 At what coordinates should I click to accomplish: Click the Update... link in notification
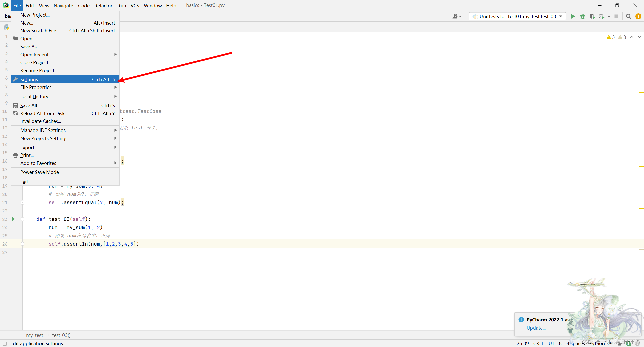click(536, 328)
